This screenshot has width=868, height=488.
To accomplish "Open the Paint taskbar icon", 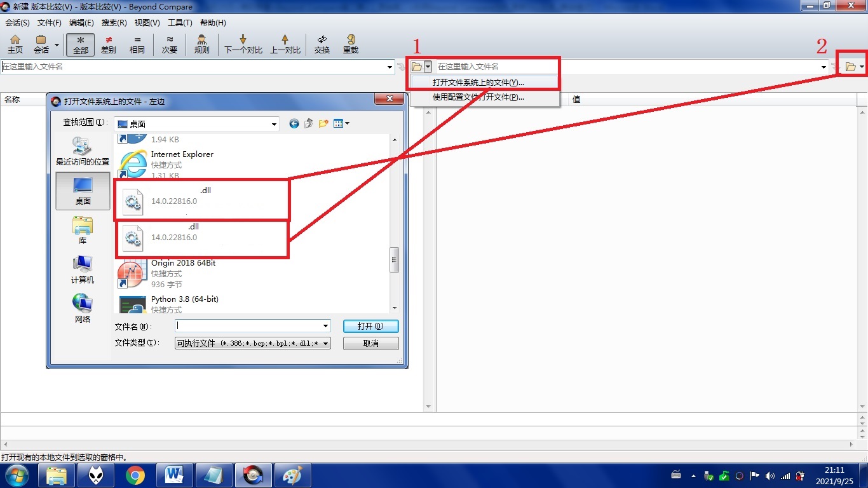I will tap(292, 475).
